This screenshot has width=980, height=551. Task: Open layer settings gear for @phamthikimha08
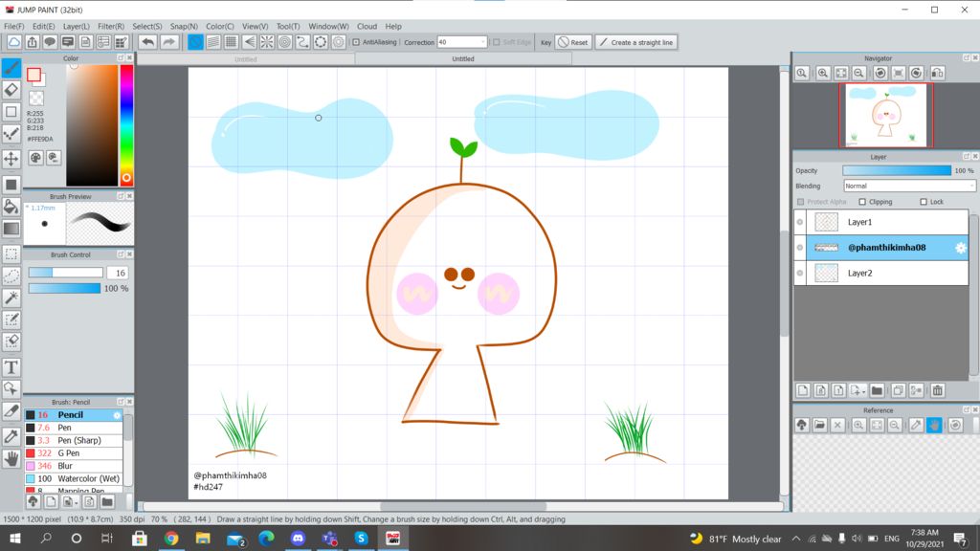961,248
